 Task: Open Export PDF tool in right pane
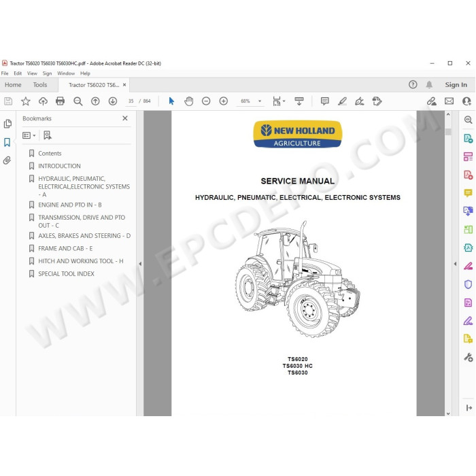click(468, 139)
